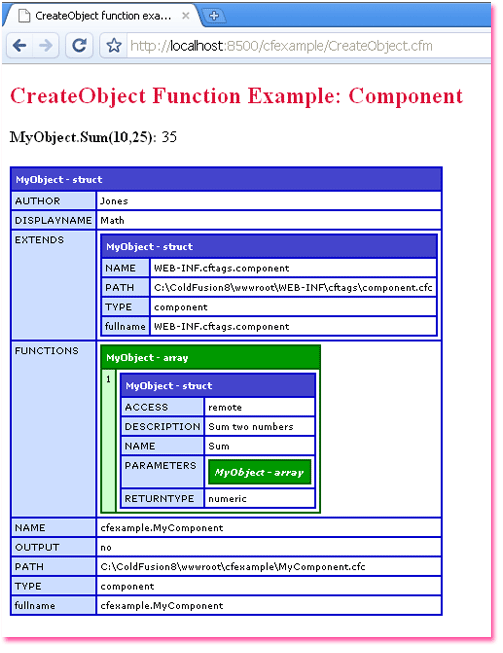Click the component.cfc path in EXTENDS
Image resolution: width=503 pixels, height=653 pixels.
293,287
